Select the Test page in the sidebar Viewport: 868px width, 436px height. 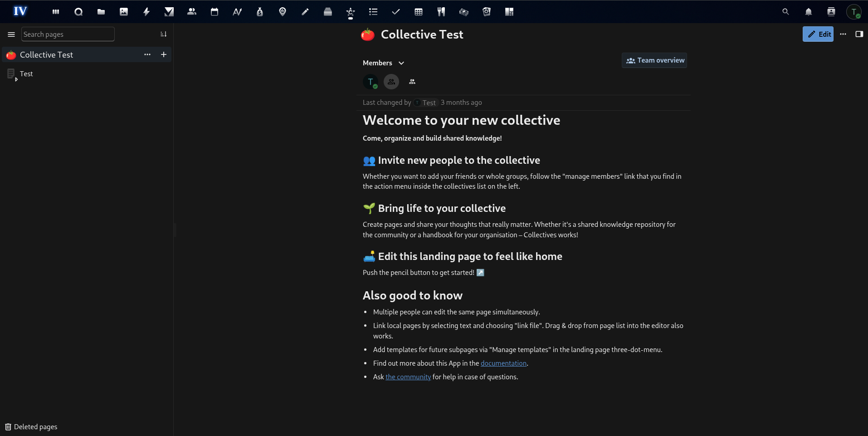coord(26,73)
